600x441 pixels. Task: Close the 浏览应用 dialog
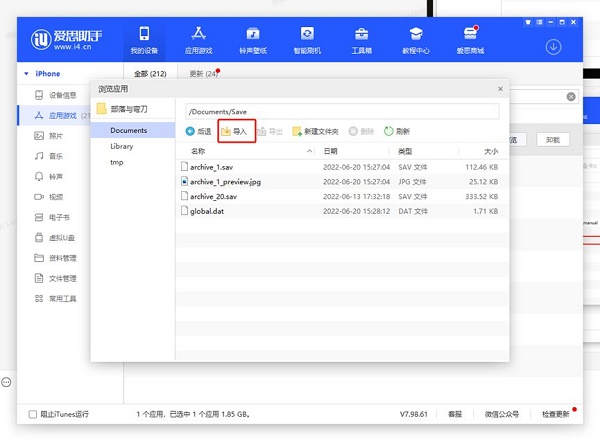pyautogui.click(x=500, y=89)
